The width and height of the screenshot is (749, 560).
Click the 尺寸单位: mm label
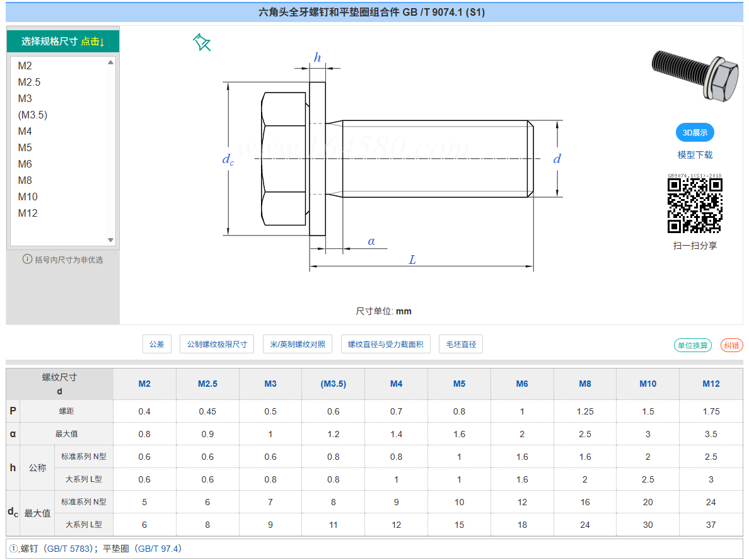point(383,311)
